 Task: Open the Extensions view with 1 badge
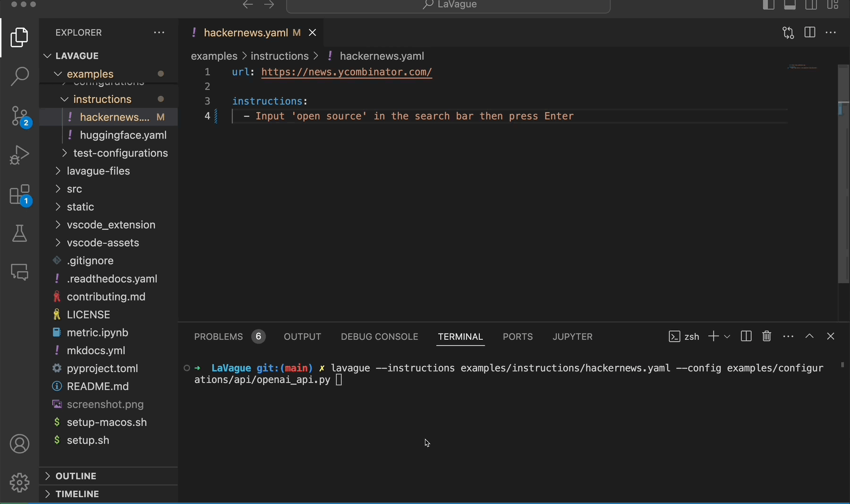[x=20, y=194]
